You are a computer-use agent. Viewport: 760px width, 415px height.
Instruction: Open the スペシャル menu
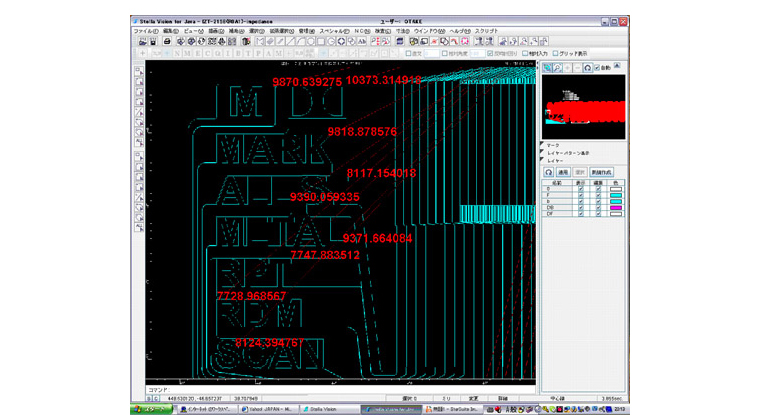pyautogui.click(x=334, y=31)
